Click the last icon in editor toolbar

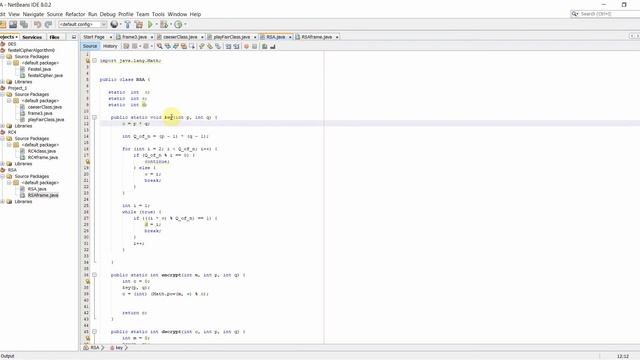pos(273,47)
